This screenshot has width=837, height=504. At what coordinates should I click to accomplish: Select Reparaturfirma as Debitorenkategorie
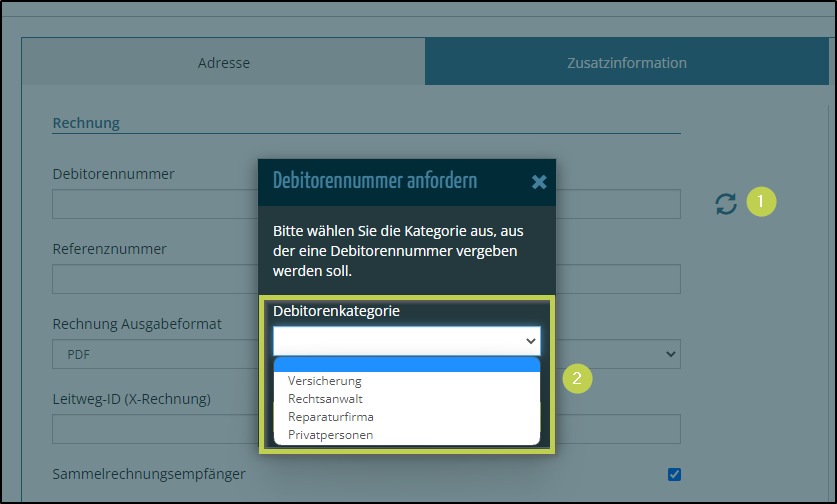click(331, 417)
